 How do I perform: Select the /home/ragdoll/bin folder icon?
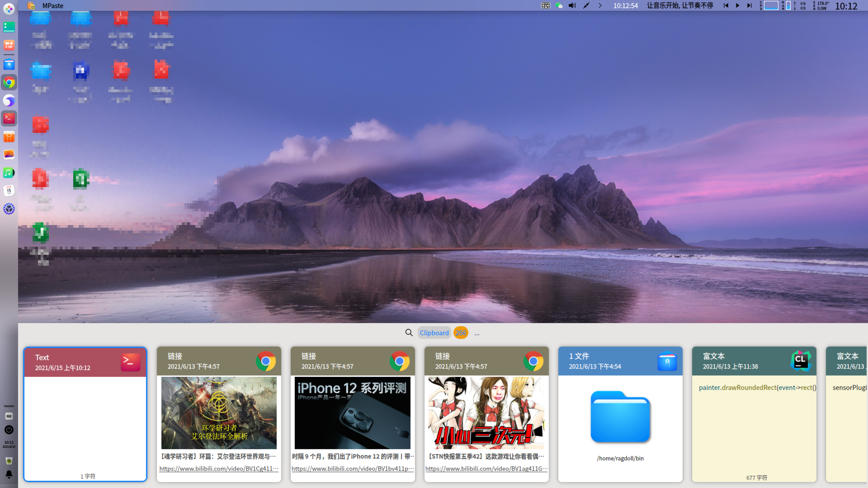[620, 416]
